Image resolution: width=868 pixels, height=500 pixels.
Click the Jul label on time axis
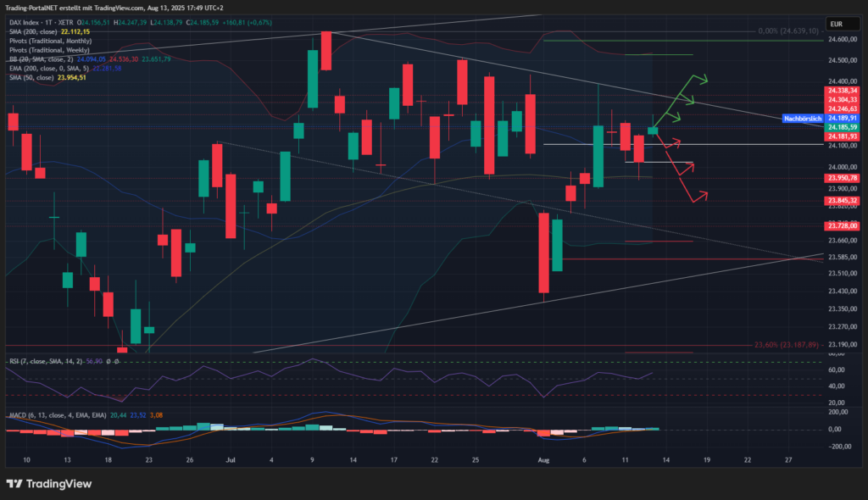click(x=231, y=458)
